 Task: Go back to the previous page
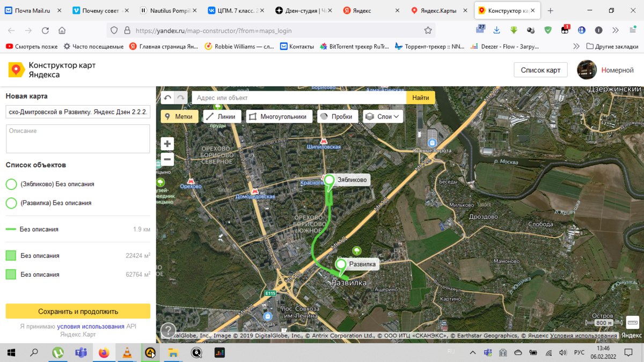click(x=11, y=31)
